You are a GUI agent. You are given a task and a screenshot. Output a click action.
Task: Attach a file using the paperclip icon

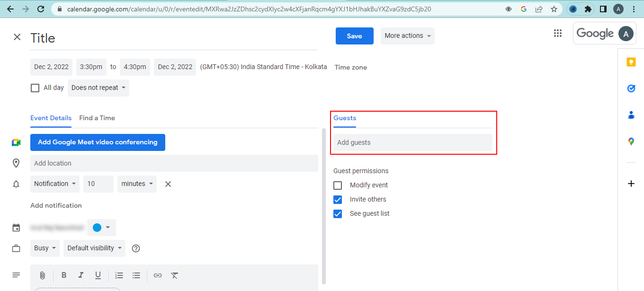(x=43, y=275)
